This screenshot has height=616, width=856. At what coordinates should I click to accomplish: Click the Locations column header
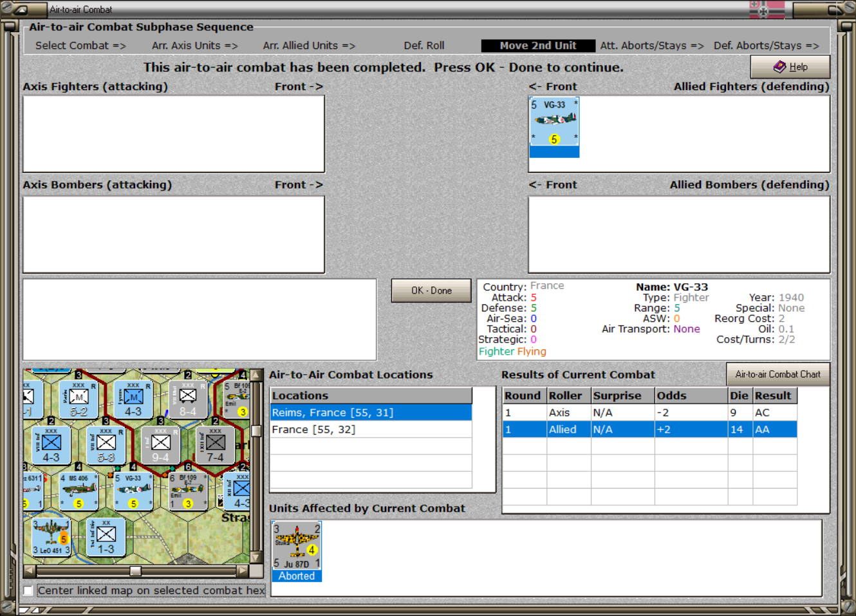(x=371, y=395)
